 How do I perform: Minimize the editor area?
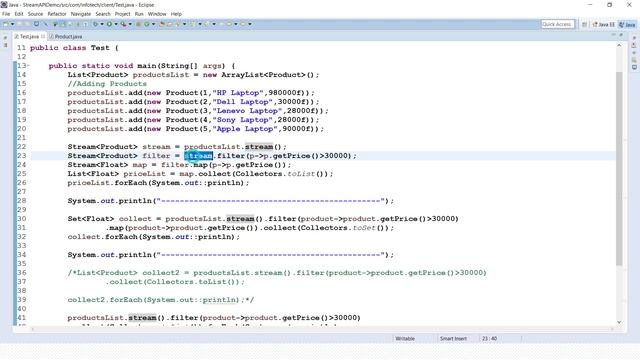pyautogui.click(x=613, y=35)
